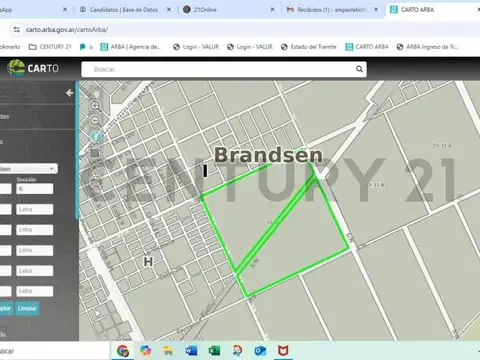Open Microsoft Word from the taskbar
Screen dimensions: 480x360
tap(191, 351)
